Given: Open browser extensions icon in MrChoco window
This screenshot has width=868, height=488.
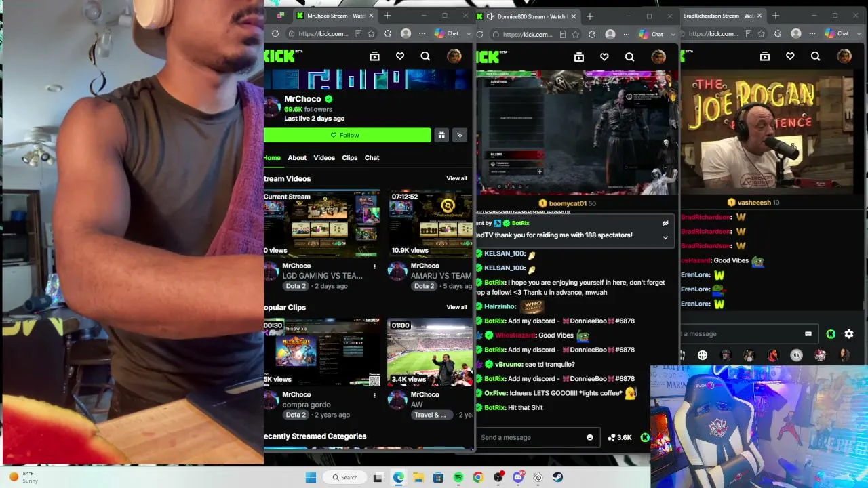Looking at the screenshot, I should (387, 33).
